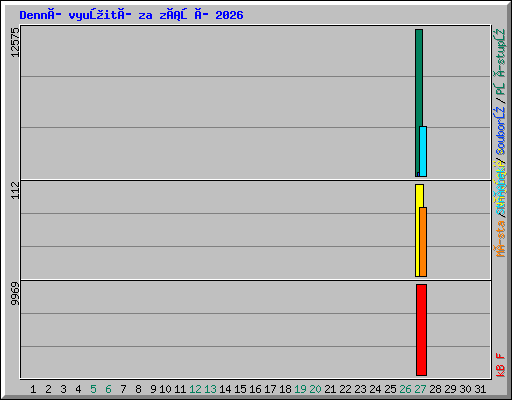Select the cyan files bar
Screen dimensions: 512x400
(423, 151)
